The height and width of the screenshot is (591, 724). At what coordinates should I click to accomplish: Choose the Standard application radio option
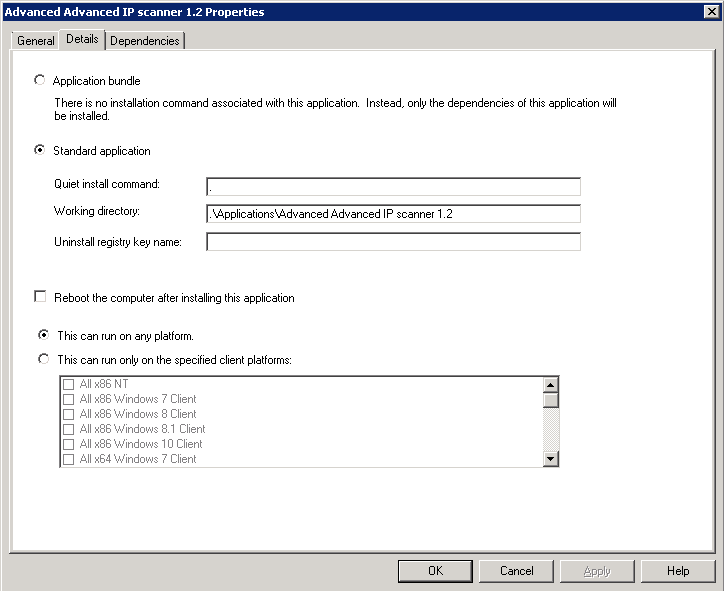[x=40, y=150]
